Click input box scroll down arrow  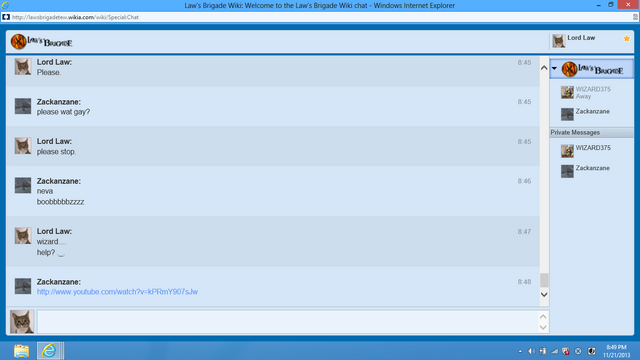(543, 327)
